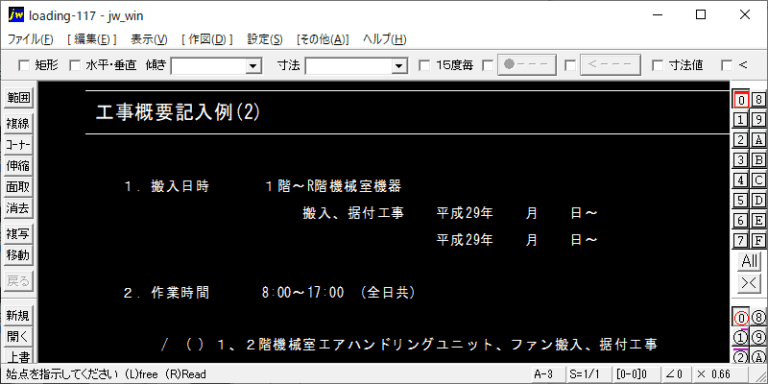Enable the 水平・垂直 checkbox

point(75,65)
